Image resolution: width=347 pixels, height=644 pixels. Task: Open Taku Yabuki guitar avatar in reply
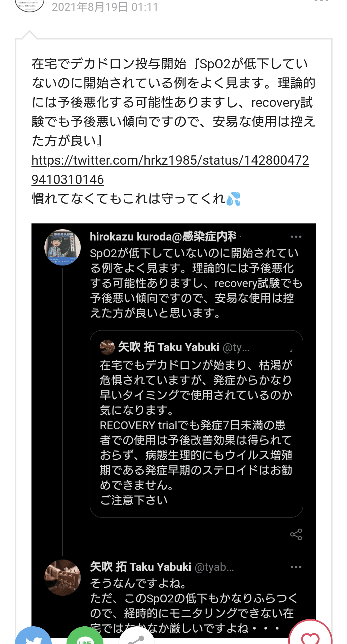click(x=62, y=577)
